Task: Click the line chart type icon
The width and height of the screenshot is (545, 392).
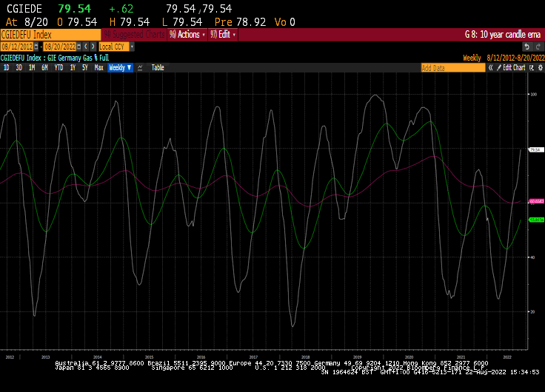Action: [140, 67]
